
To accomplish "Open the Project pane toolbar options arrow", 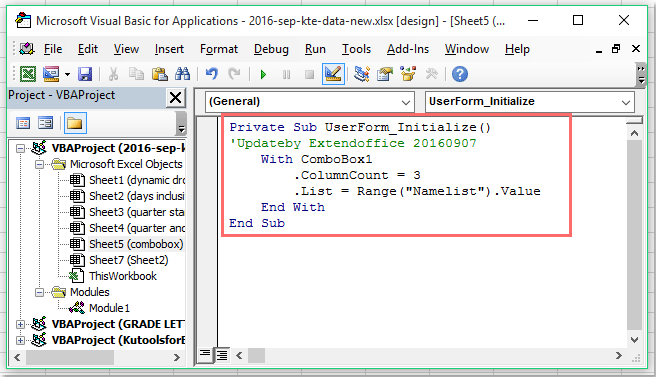I will 181,128.
